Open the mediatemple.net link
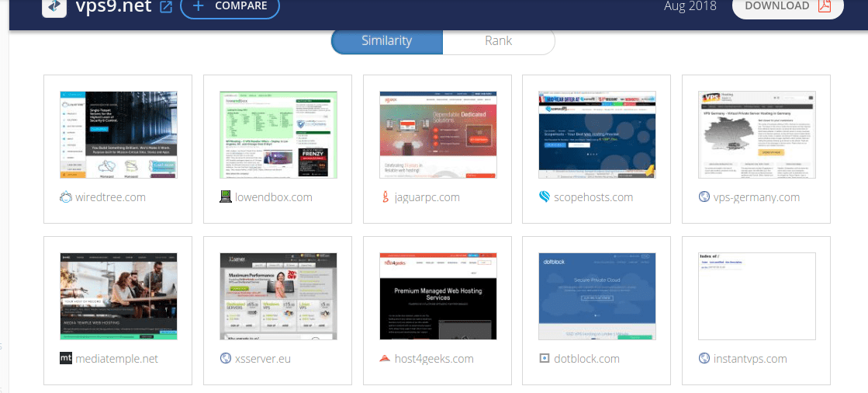The image size is (868, 393). pyautogui.click(x=117, y=359)
